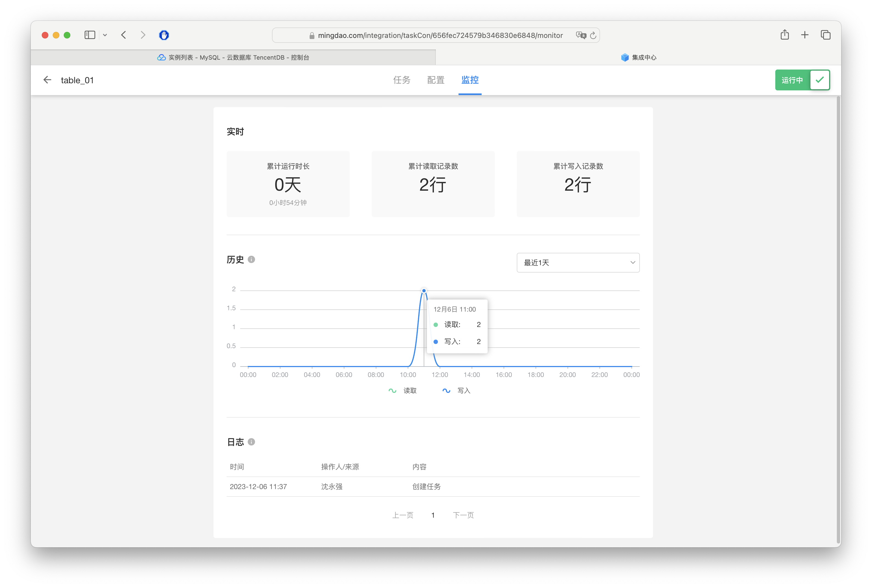Expand the sidebar options chevron dropdown
Viewport: 872px width, 588px height.
[x=105, y=35]
